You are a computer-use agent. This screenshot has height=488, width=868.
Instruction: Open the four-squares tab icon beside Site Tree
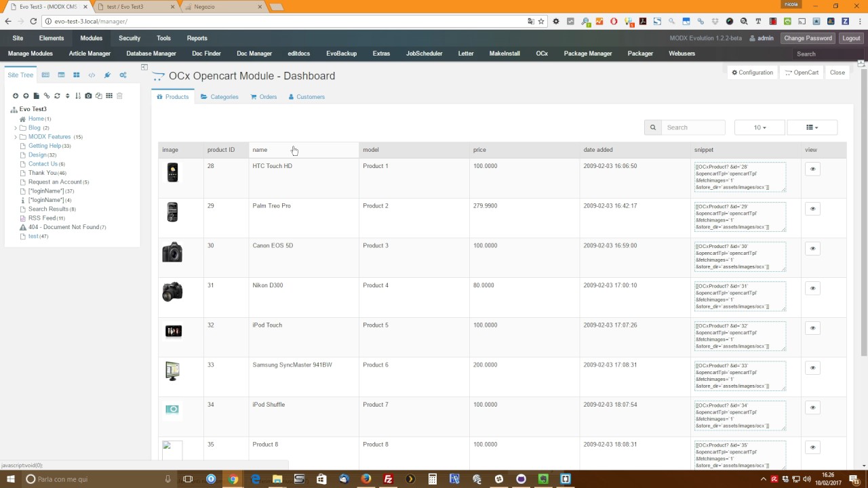(x=76, y=75)
